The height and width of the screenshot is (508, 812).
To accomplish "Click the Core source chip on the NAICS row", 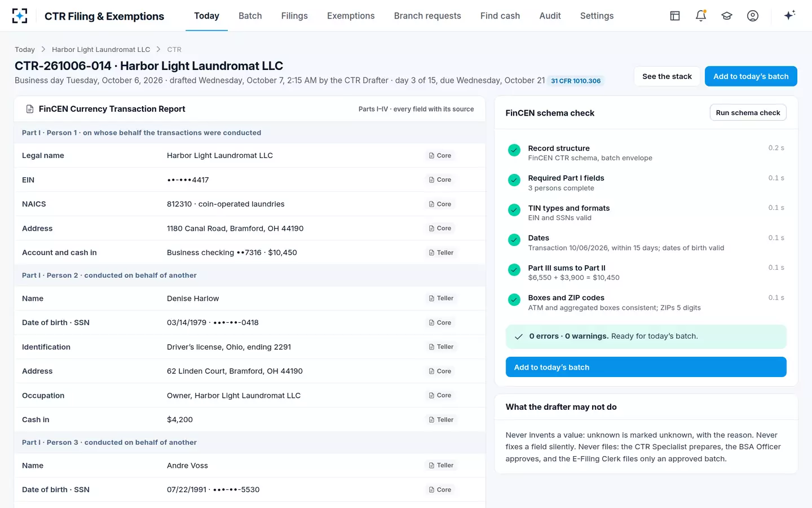I will click(440, 204).
